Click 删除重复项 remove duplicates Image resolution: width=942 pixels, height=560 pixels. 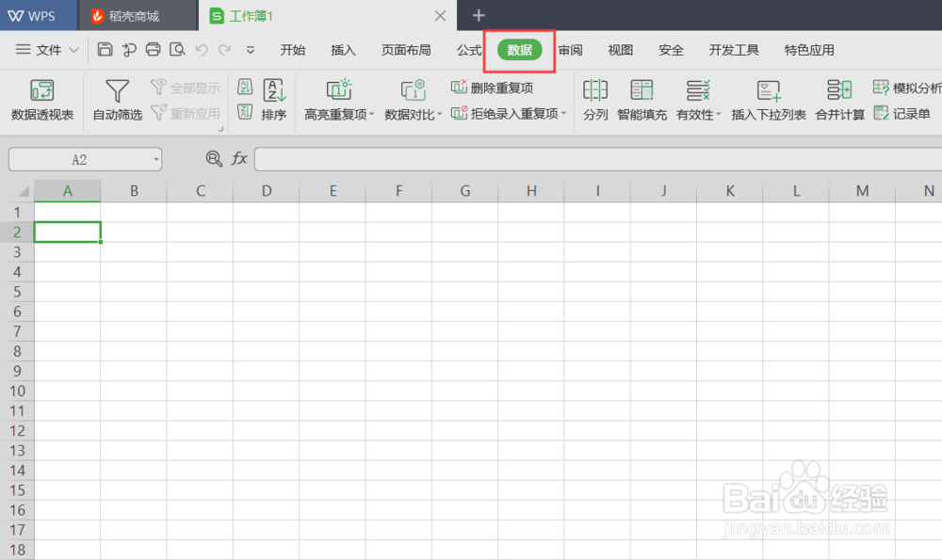pos(492,88)
